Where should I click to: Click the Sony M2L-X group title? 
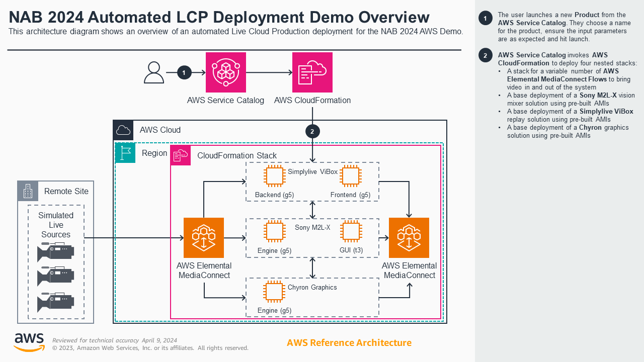pyautogui.click(x=312, y=228)
